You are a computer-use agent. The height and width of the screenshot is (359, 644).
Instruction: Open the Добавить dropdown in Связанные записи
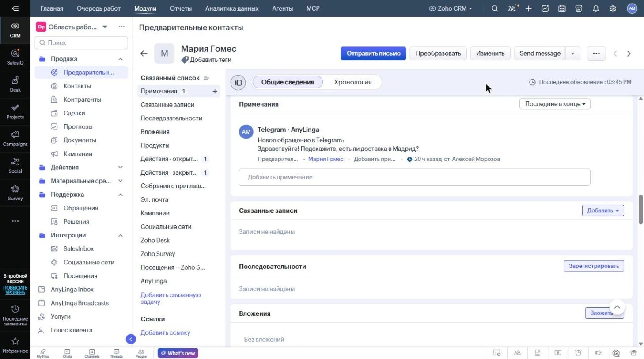[603, 210]
